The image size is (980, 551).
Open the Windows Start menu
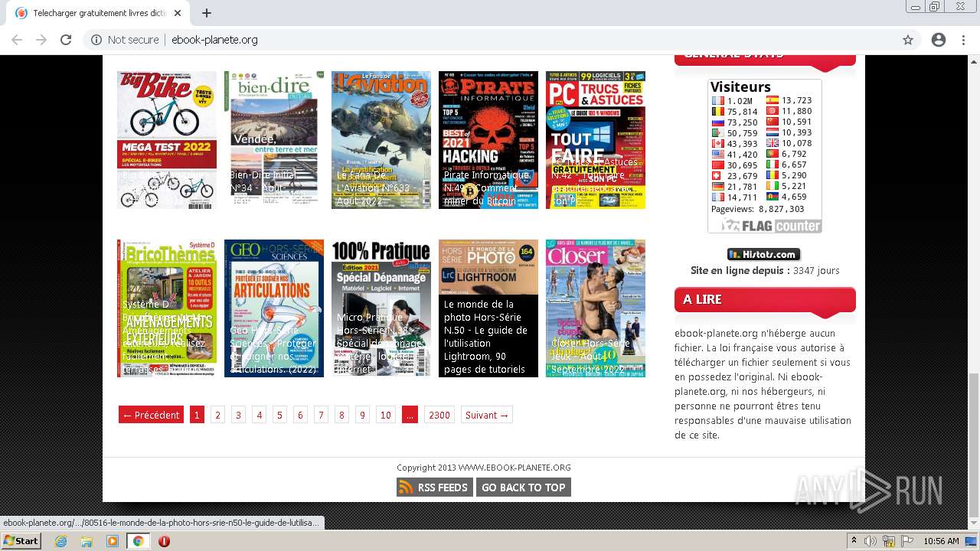coord(21,541)
